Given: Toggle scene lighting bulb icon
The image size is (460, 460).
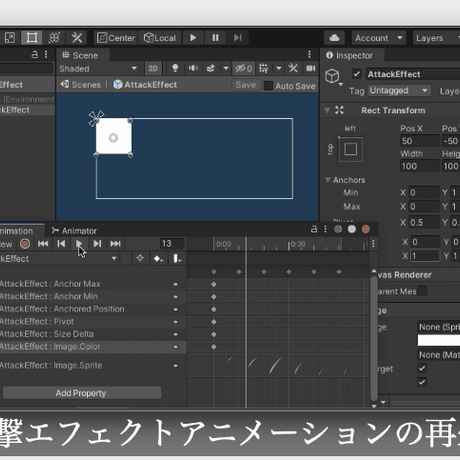Looking at the screenshot, I should pyautogui.click(x=175, y=69).
